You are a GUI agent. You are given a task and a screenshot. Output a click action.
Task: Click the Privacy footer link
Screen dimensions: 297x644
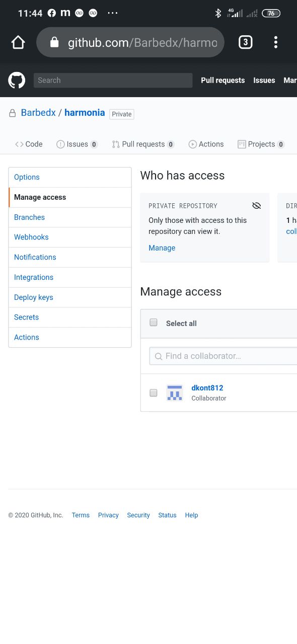tap(108, 515)
